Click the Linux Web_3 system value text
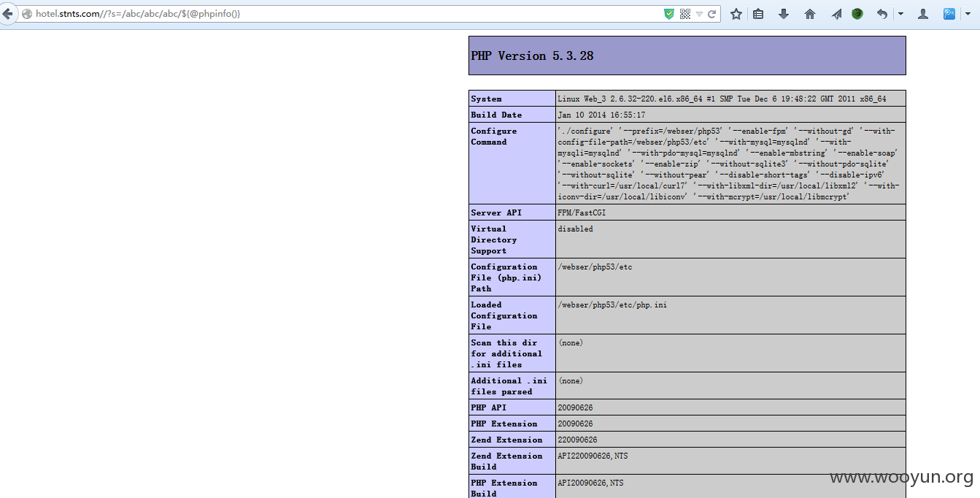Image resolution: width=980 pixels, height=498 pixels. tap(722, 99)
